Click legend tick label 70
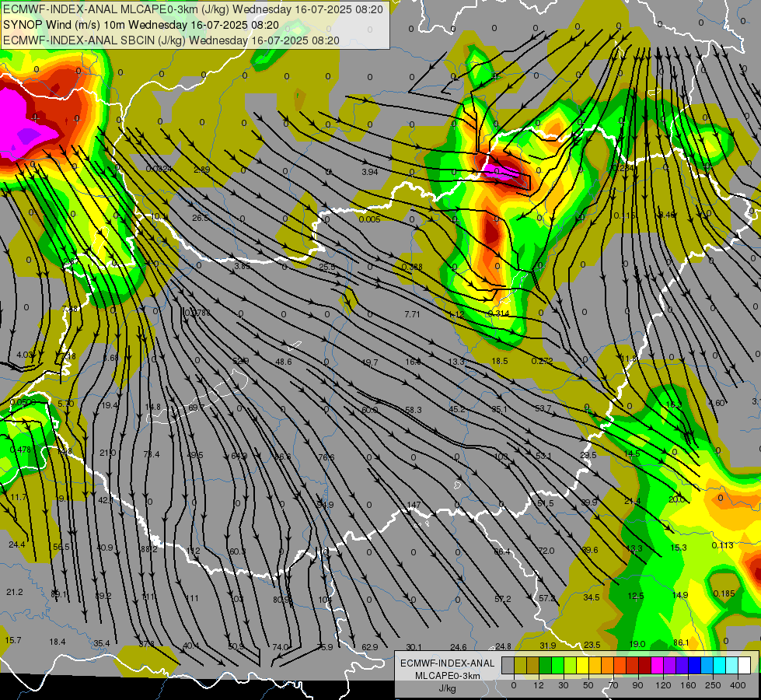This screenshot has width=761, height=700. (613, 685)
